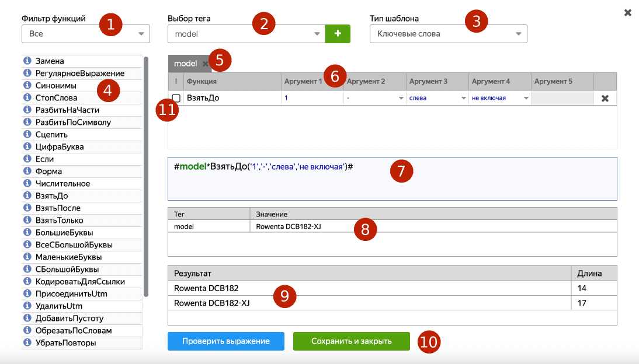Click function list vertical scrollbar
639x364 pixels.
(x=146, y=175)
